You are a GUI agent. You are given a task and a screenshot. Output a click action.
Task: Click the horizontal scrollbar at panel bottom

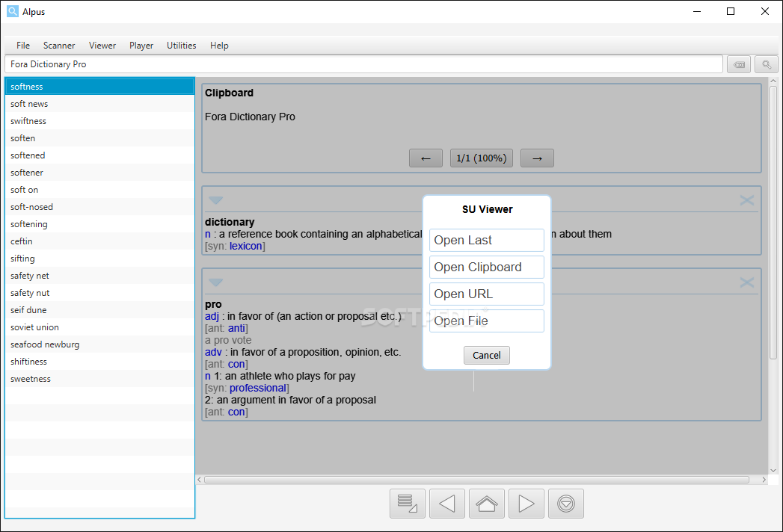[476, 480]
